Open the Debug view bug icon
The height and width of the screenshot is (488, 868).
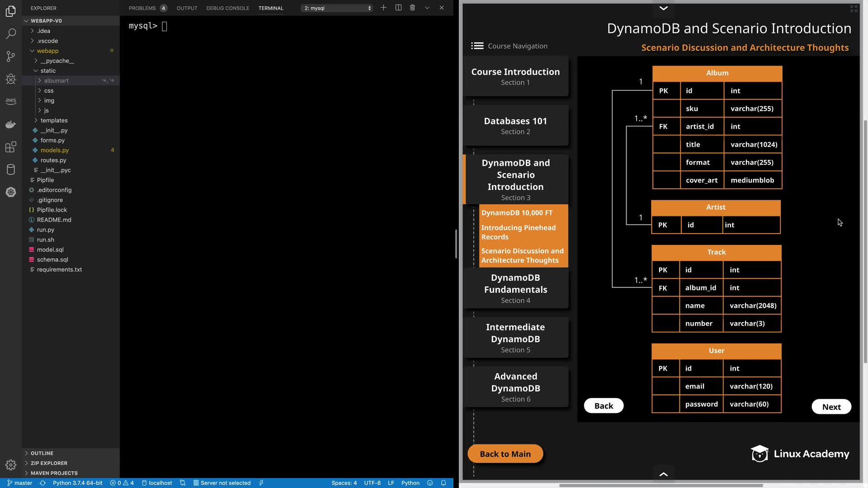coord(11,79)
